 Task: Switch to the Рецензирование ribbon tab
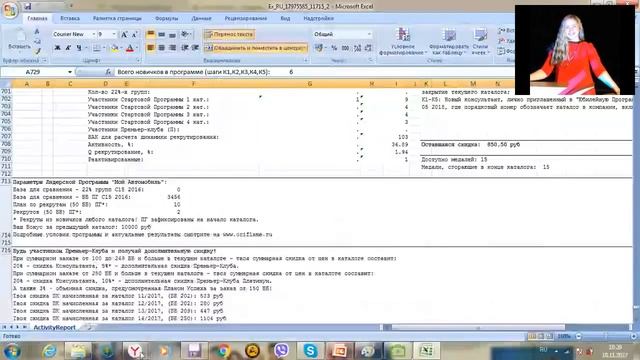point(246,18)
